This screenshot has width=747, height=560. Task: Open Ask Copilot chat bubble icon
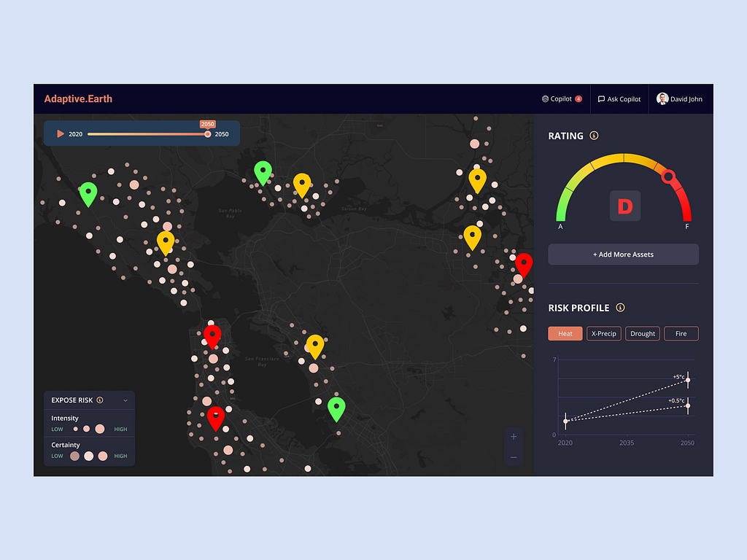point(600,98)
